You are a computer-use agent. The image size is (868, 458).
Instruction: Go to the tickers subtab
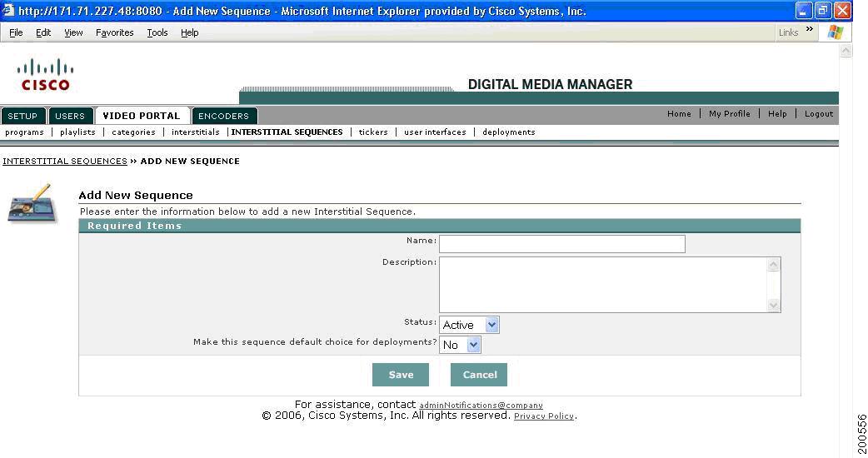coord(373,132)
